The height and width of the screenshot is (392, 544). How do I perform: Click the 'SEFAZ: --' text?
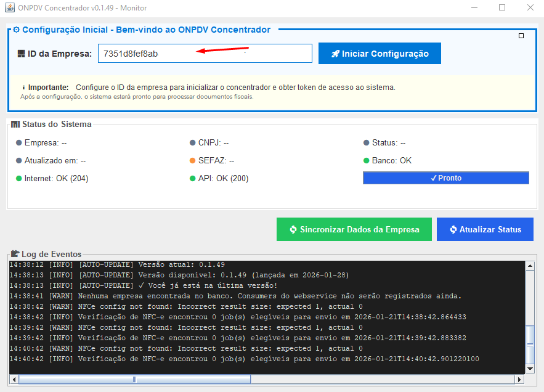[216, 160]
